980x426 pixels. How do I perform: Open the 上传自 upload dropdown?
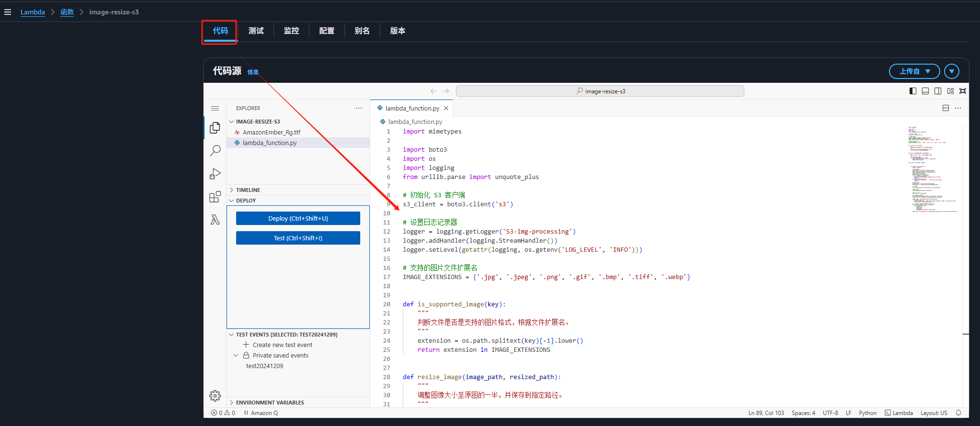[x=914, y=71]
